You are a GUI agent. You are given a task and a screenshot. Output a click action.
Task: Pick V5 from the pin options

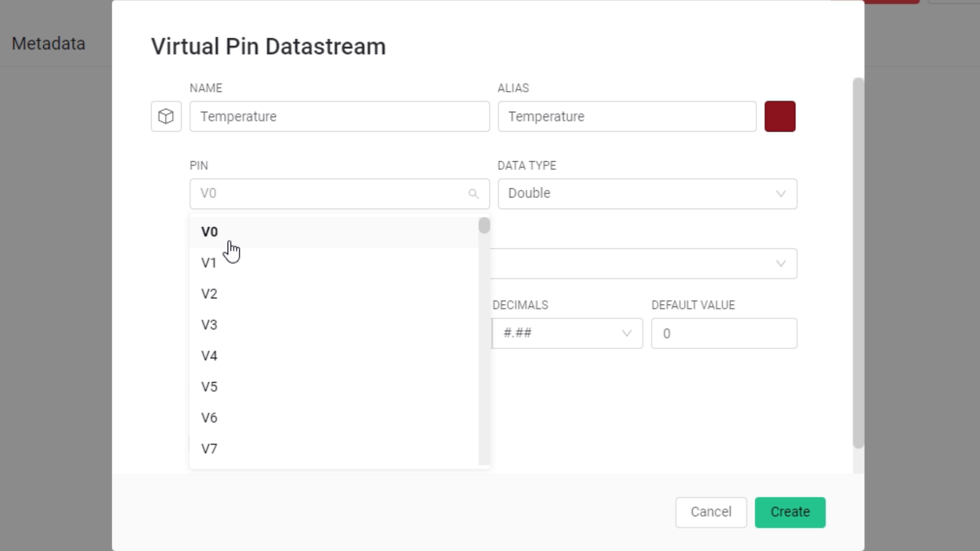[209, 387]
